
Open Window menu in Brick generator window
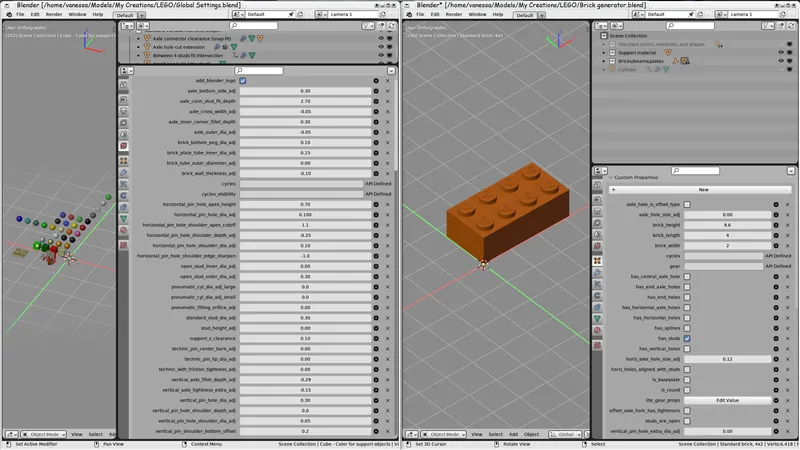click(477, 14)
